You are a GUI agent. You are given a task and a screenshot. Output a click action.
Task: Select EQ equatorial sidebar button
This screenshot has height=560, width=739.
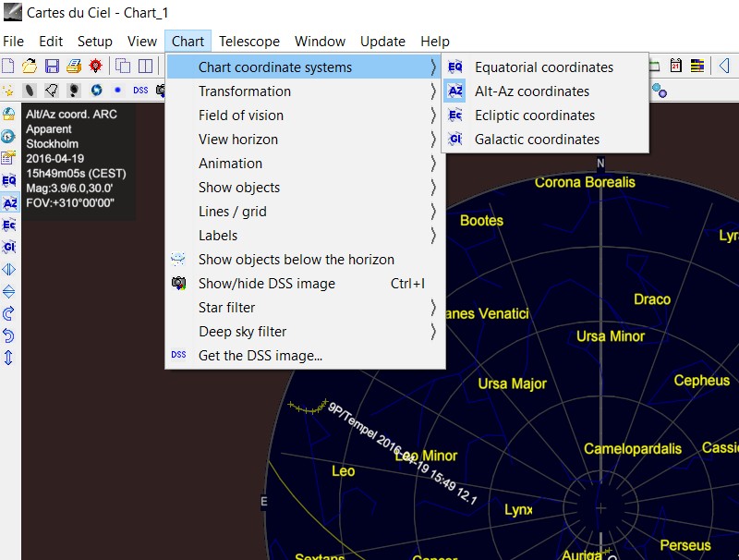click(9, 180)
